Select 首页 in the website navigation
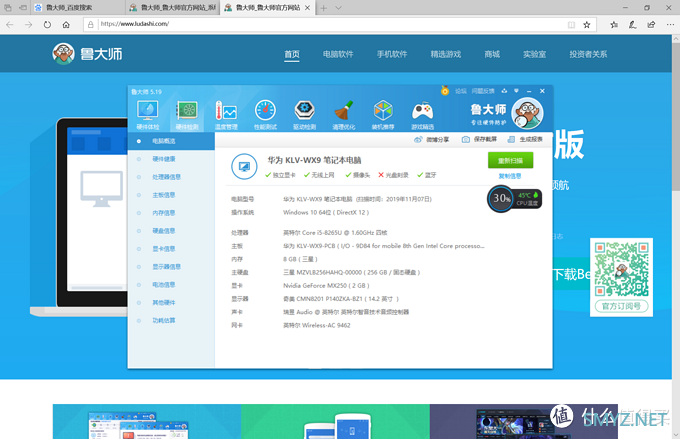Image resolution: width=680 pixels, height=439 pixels. click(292, 54)
